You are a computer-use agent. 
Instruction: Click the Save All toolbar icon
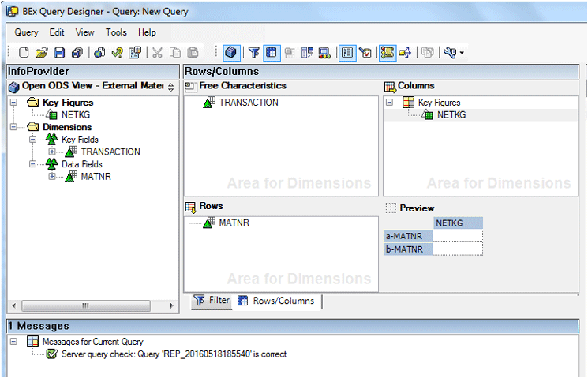pos(77,53)
